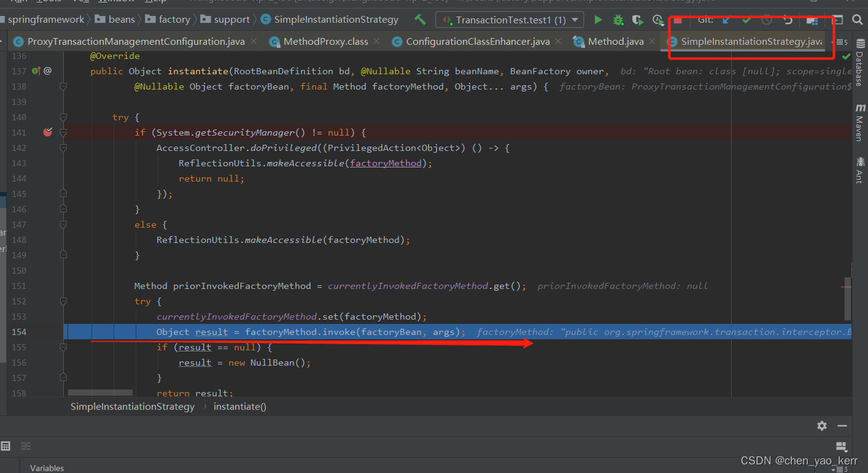Click Git Update Project blue arrow

click(x=727, y=20)
